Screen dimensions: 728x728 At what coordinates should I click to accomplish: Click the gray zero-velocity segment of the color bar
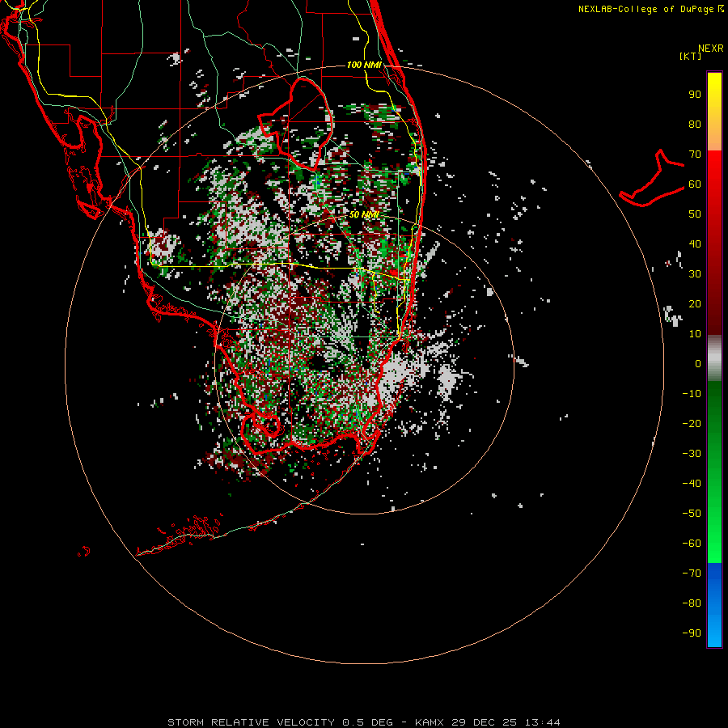click(714, 358)
